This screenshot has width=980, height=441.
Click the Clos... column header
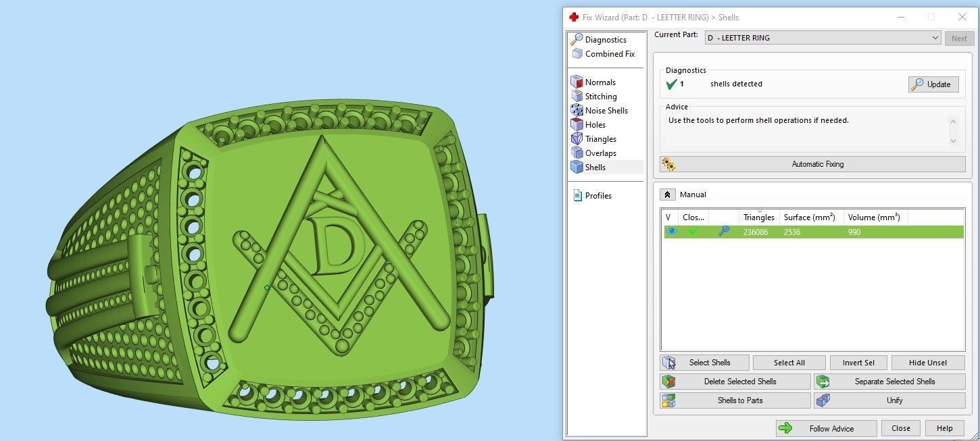point(693,217)
